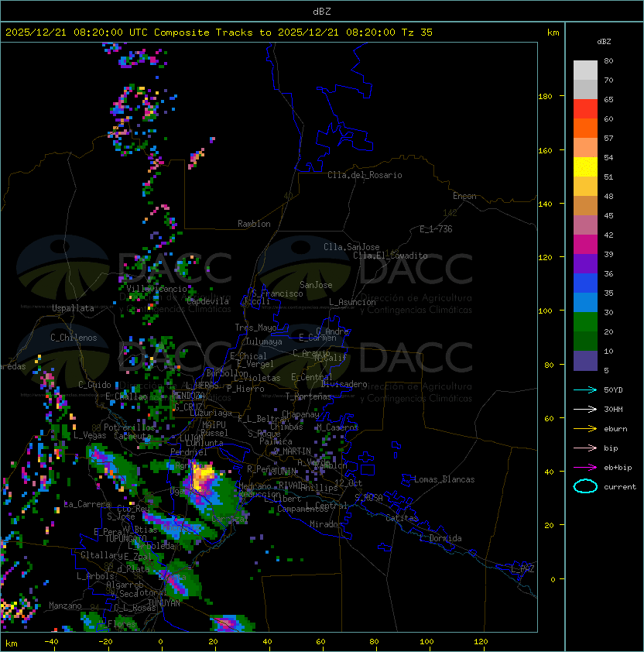
Task: Pick the bright yellow 51-54 dBZ swatch
Action: point(585,167)
